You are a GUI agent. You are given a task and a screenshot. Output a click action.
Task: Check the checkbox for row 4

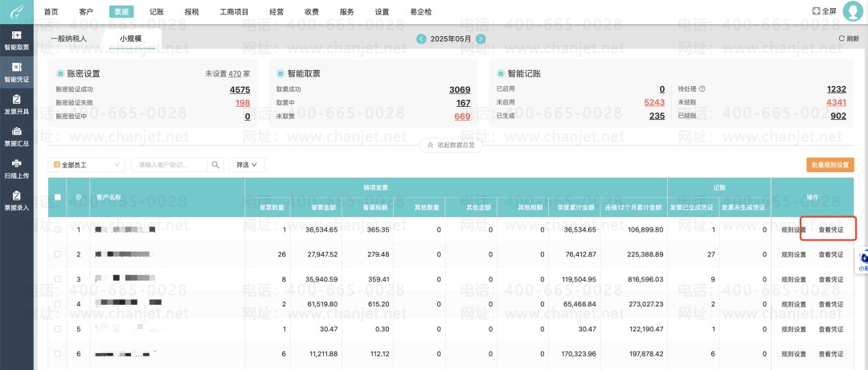58,304
